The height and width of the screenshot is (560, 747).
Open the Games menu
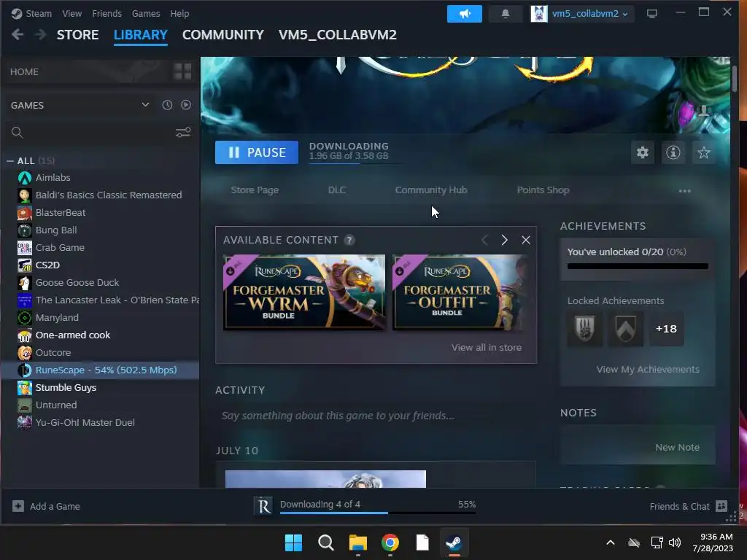tap(146, 13)
